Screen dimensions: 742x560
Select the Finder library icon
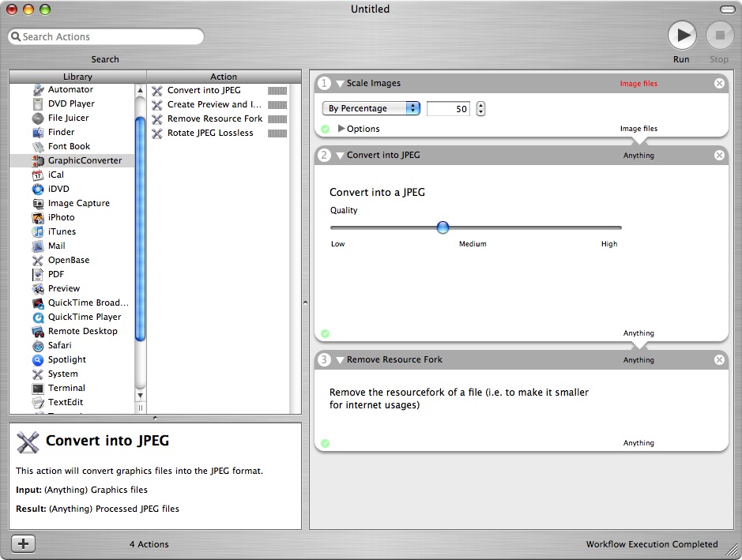(38, 132)
